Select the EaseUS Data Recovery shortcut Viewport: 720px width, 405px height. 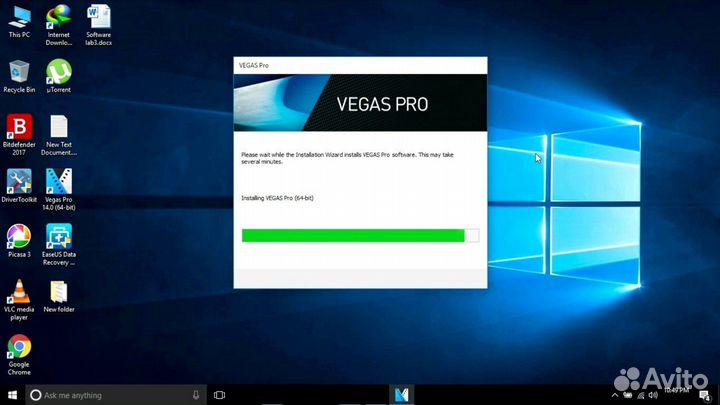(x=59, y=244)
